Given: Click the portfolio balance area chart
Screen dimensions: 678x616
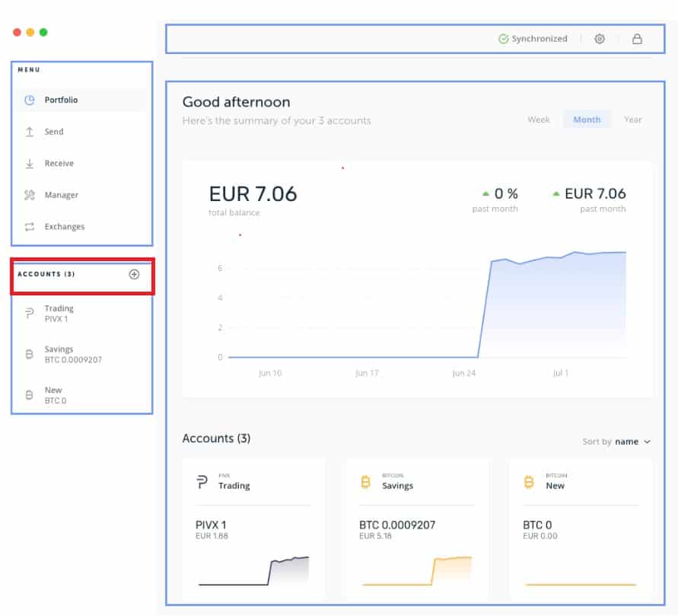Looking at the screenshot, I should point(427,305).
